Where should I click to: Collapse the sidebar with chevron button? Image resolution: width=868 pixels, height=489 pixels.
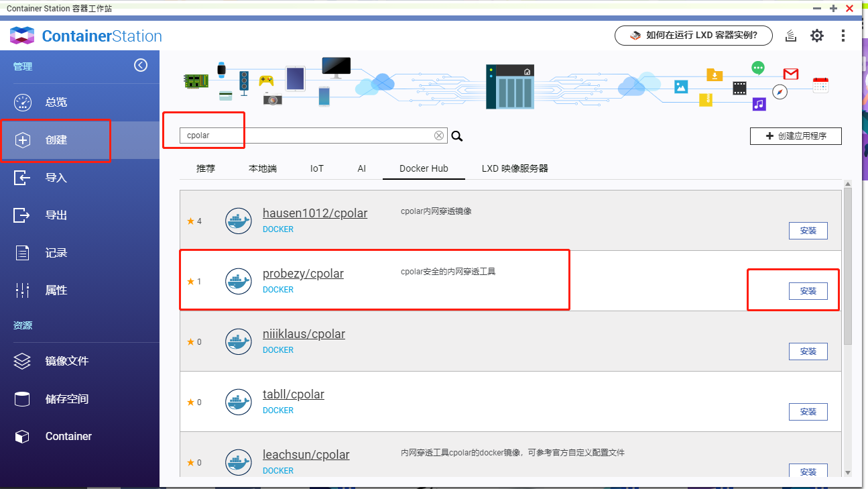coord(140,65)
